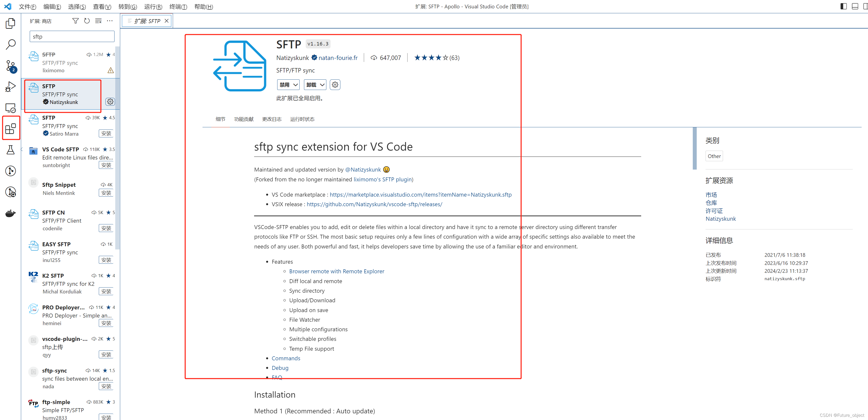The width and height of the screenshot is (868, 420).
Task: Open the extensions filter icon
Action: [75, 21]
